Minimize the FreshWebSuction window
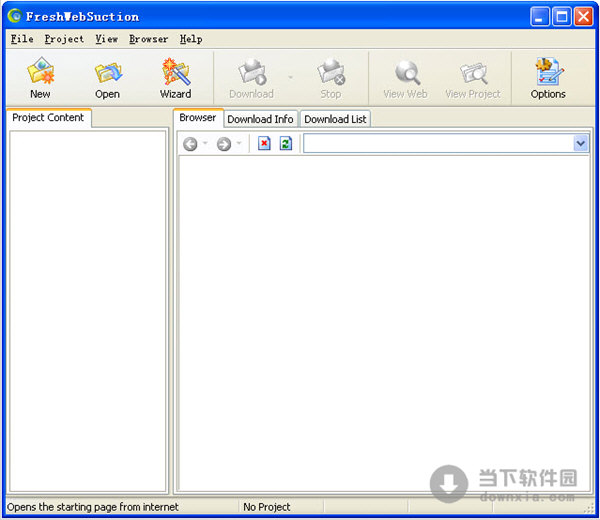The height and width of the screenshot is (520, 600). click(x=540, y=16)
